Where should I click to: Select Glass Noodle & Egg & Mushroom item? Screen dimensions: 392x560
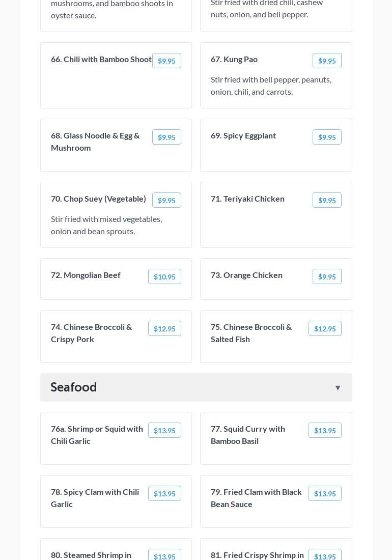click(95, 142)
